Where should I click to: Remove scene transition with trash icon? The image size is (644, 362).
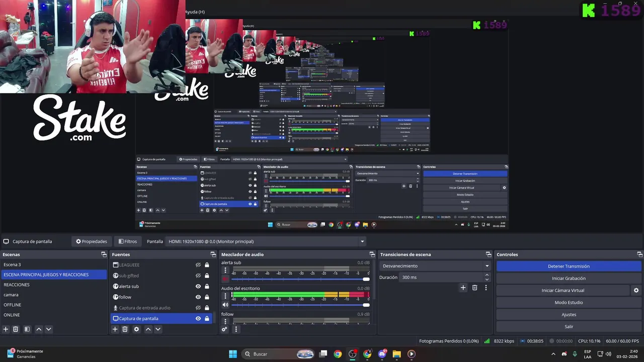coord(474,288)
